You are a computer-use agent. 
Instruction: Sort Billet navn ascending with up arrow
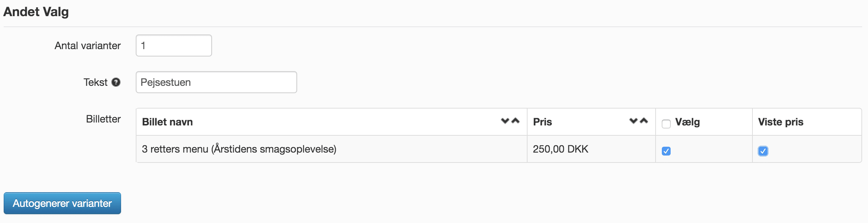(515, 121)
